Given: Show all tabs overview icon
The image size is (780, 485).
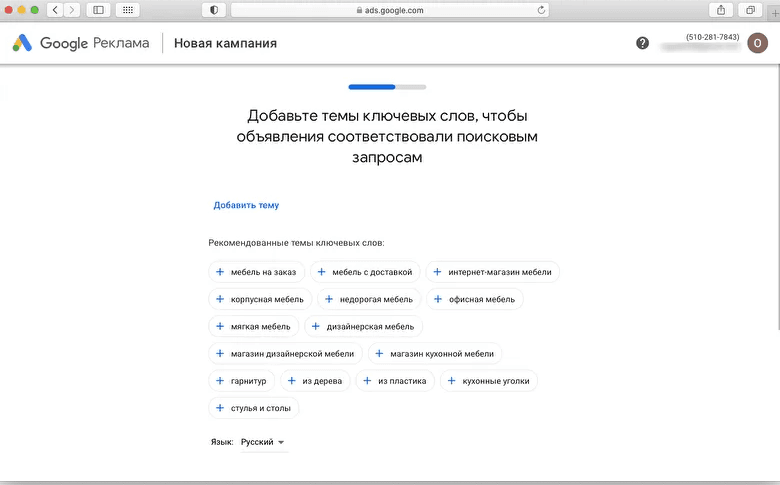Looking at the screenshot, I should (750, 10).
